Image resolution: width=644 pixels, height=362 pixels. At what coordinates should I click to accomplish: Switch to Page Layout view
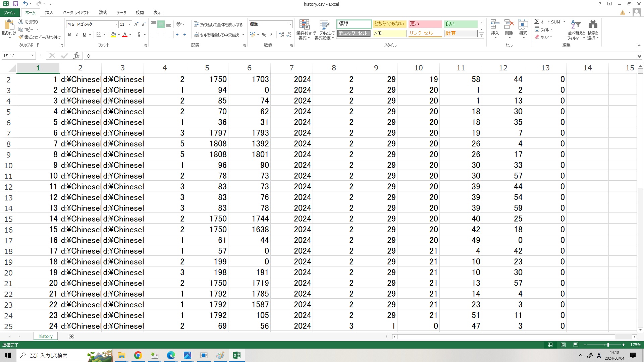click(x=563, y=345)
